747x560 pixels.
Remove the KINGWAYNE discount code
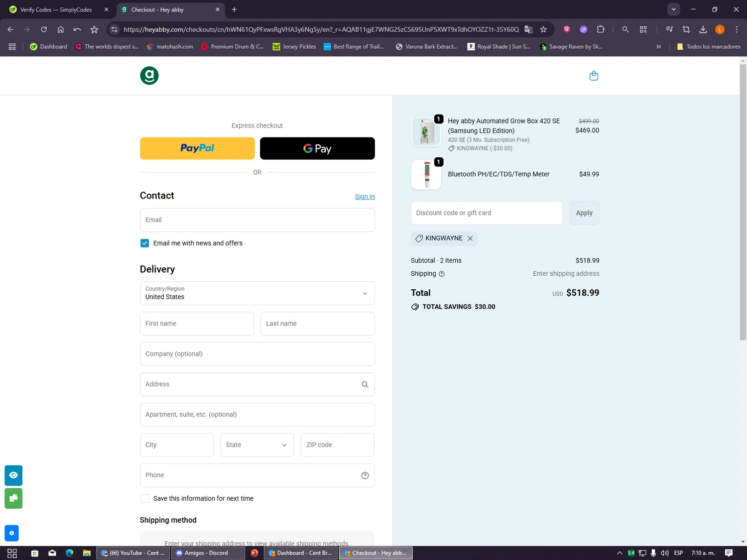click(470, 238)
